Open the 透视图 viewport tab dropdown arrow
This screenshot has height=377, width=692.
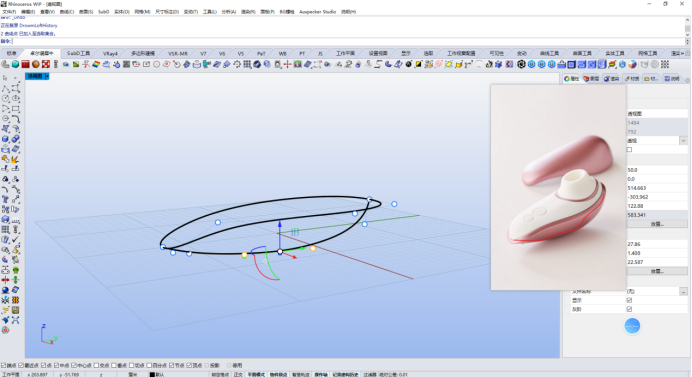(47, 76)
